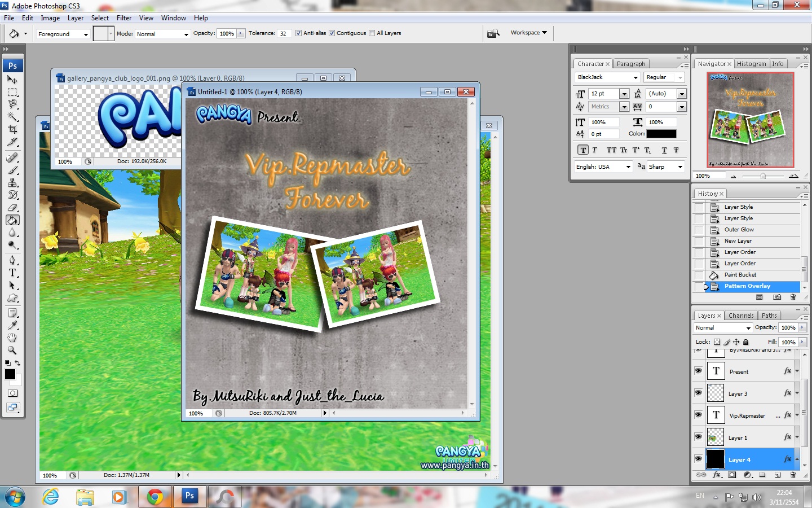812x508 pixels.
Task: Expand the BlackJack font family dropdown
Action: tap(607, 77)
